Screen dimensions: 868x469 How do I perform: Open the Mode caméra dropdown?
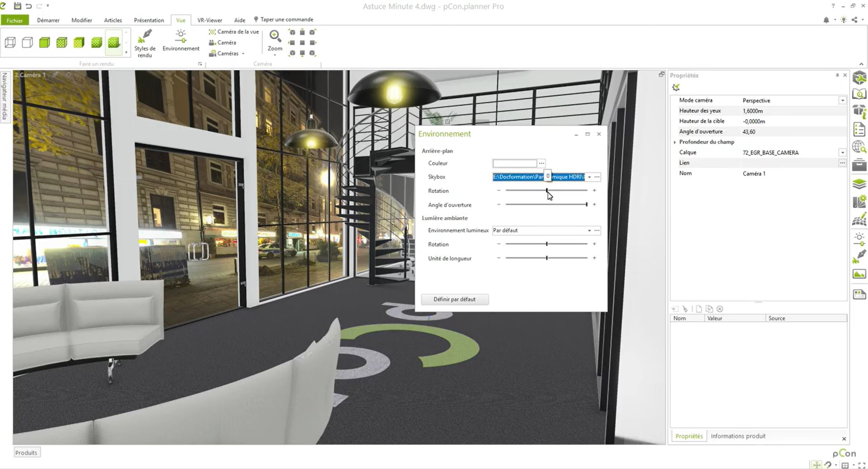click(x=842, y=101)
